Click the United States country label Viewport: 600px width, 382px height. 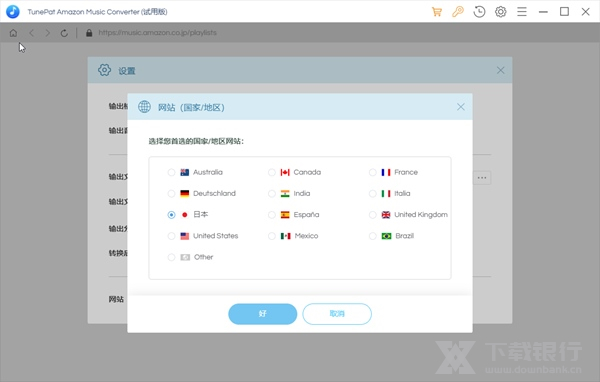(x=215, y=236)
